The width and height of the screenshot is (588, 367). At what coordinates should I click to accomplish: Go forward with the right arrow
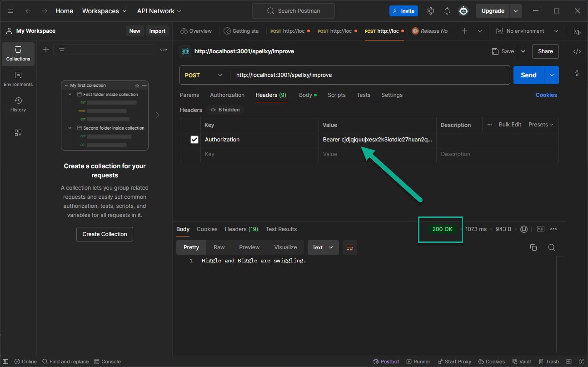[44, 11]
